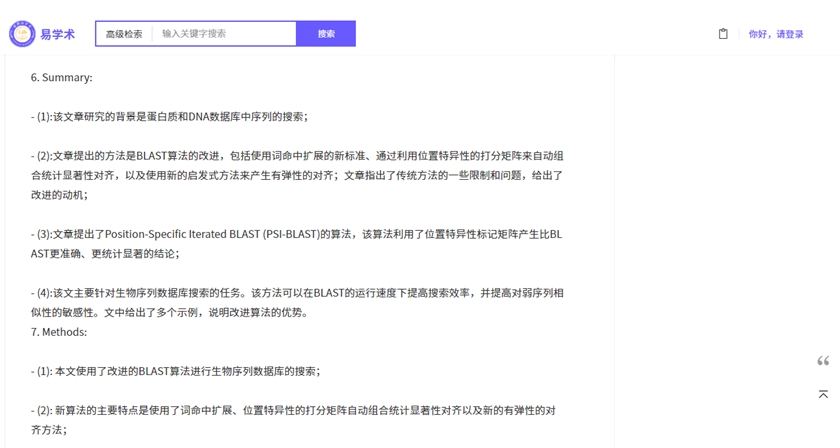Open 高级检索 advanced search

pyautogui.click(x=124, y=34)
